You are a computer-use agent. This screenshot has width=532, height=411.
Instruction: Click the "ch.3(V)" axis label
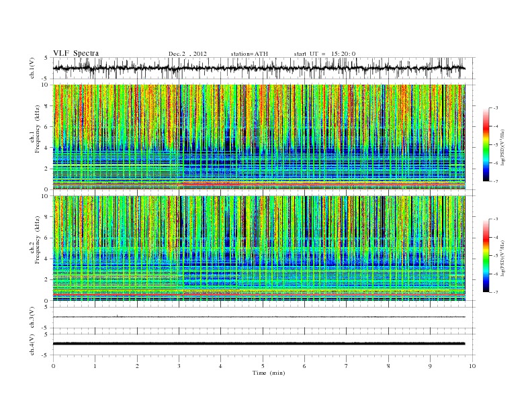pos(32,318)
